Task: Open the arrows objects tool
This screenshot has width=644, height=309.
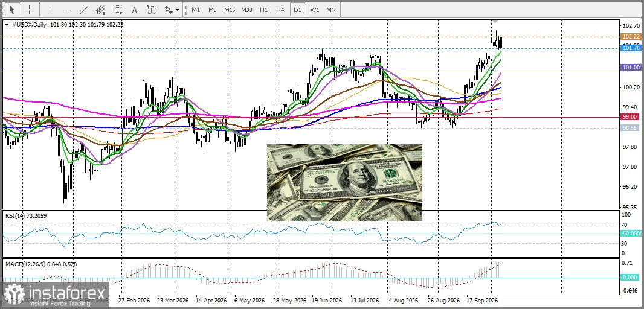Action: pyautogui.click(x=169, y=10)
